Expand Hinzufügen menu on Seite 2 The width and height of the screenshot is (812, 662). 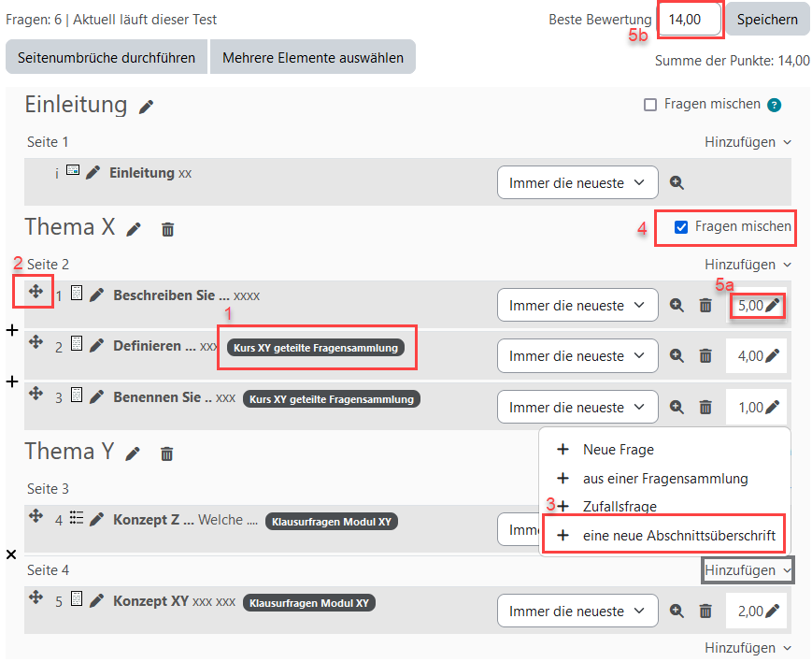[x=748, y=265]
